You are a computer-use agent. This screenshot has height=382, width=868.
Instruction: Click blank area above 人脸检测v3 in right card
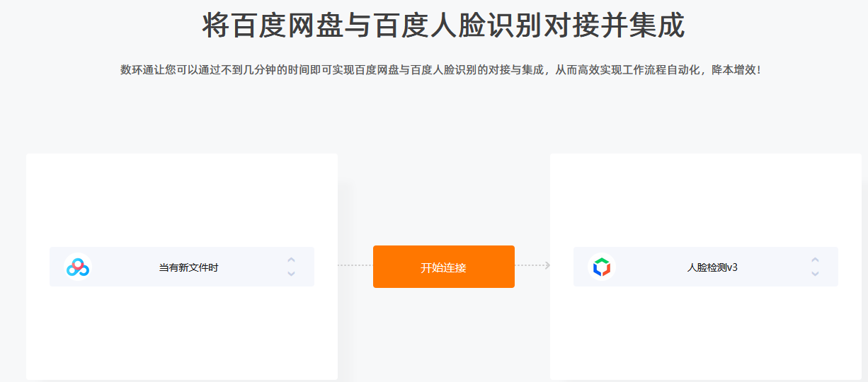[706, 202]
